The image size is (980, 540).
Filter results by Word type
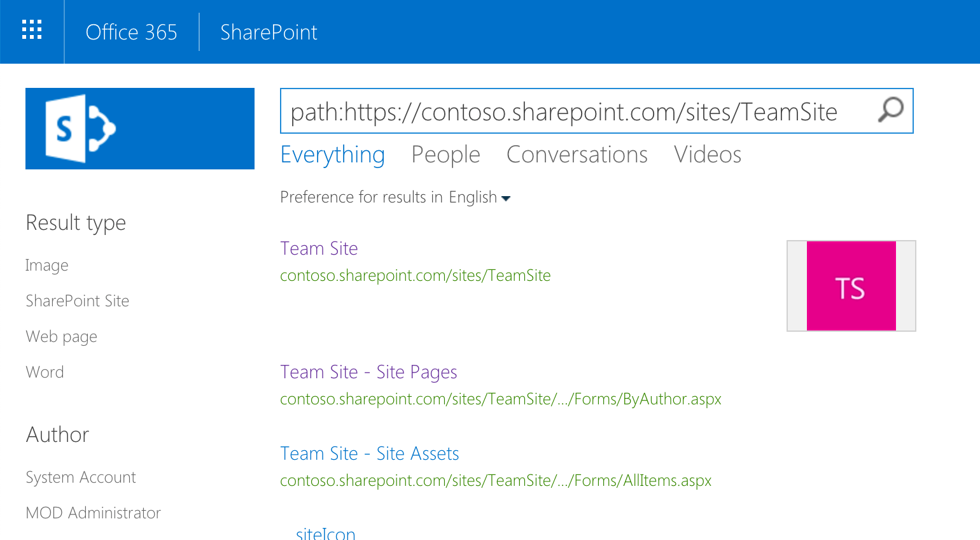(x=45, y=372)
